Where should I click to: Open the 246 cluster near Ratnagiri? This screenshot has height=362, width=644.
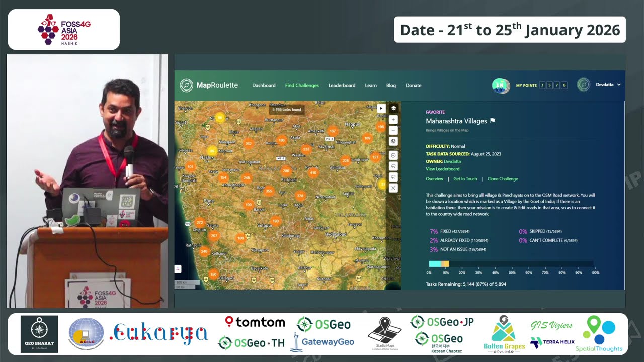[204, 251]
